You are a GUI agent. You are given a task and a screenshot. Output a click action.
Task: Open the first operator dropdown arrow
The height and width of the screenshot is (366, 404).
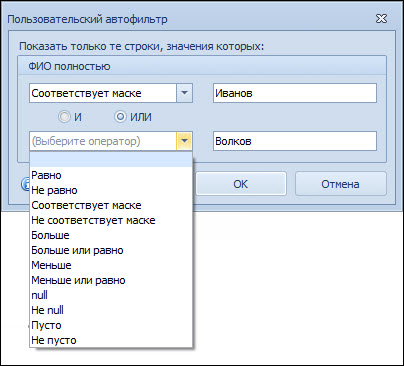coord(184,93)
